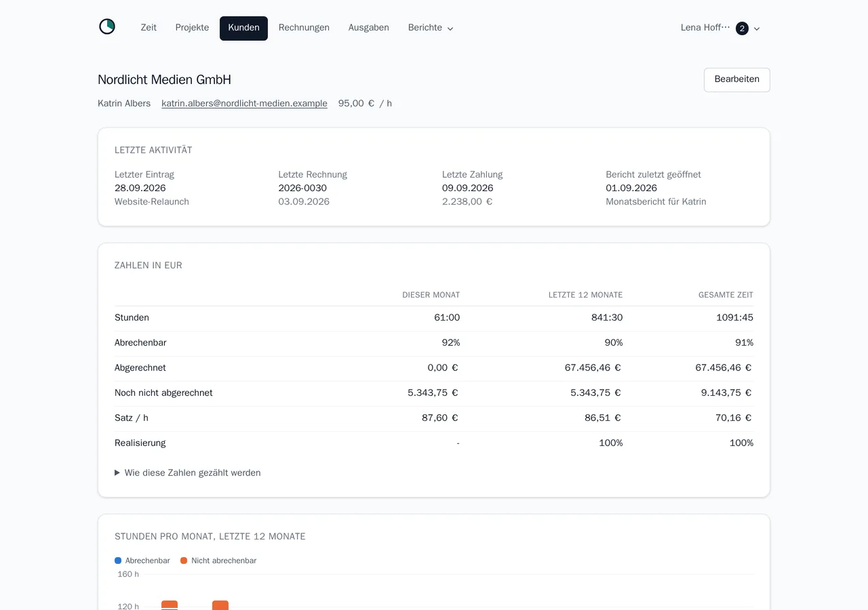Click the 'Noch nicht abgerechnet' row label
868x610 pixels.
click(163, 393)
